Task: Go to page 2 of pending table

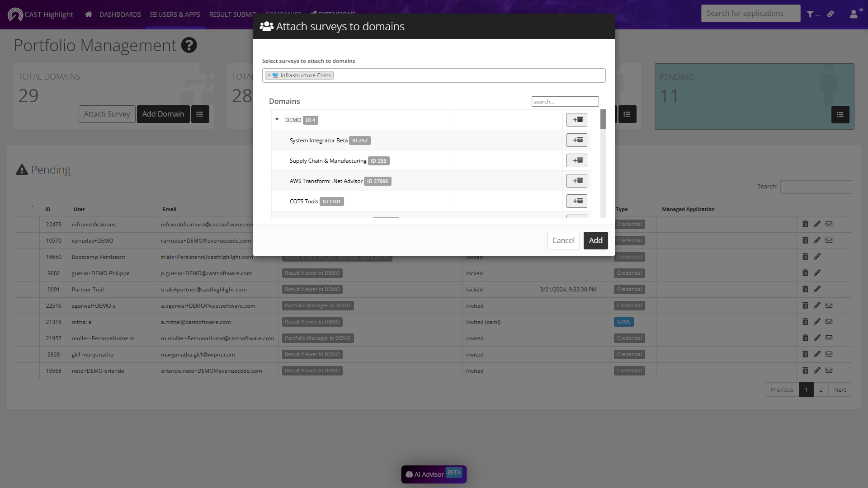Action: click(x=821, y=389)
